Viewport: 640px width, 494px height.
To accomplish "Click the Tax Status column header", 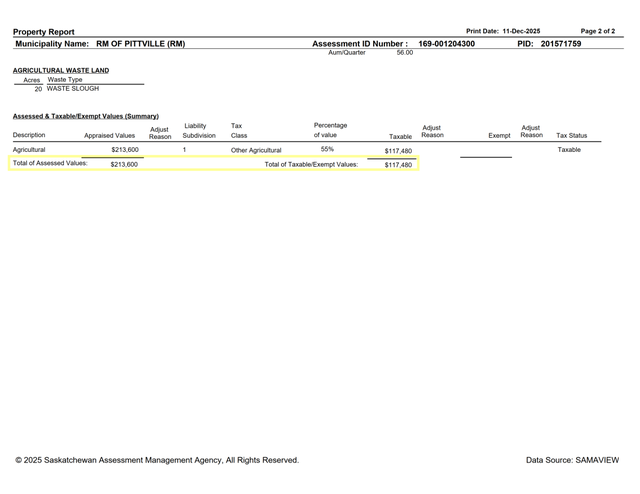I will 571,135.
